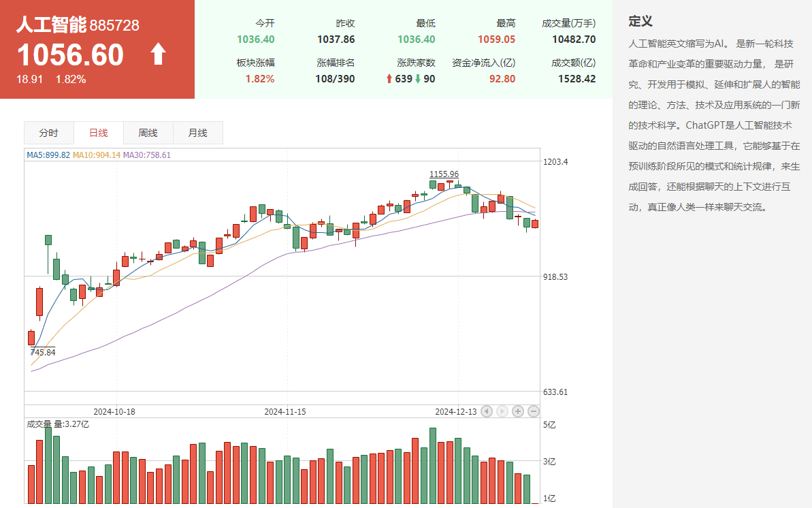Open the 周线 weekly chart tab

pyautogui.click(x=148, y=133)
